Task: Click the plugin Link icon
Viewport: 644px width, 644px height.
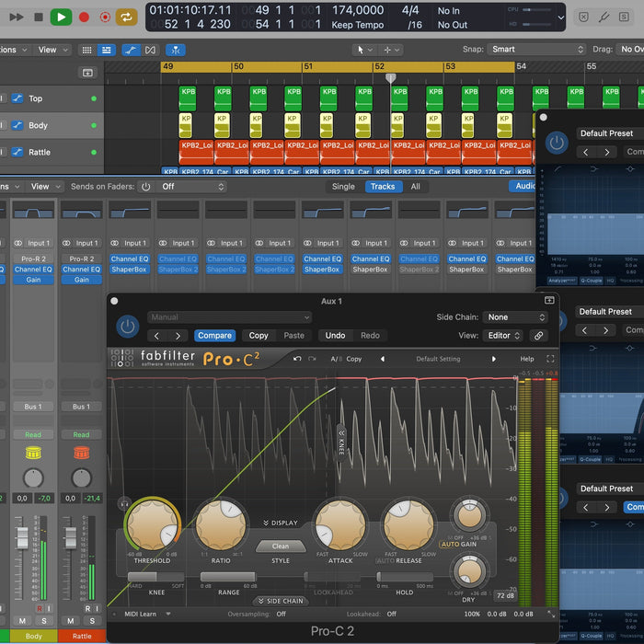Action: (x=538, y=336)
